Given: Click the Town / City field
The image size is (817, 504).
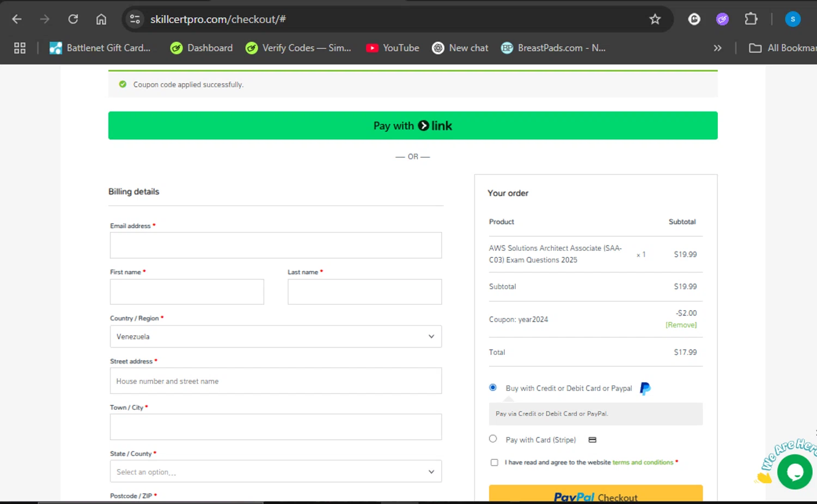Looking at the screenshot, I should click(276, 427).
